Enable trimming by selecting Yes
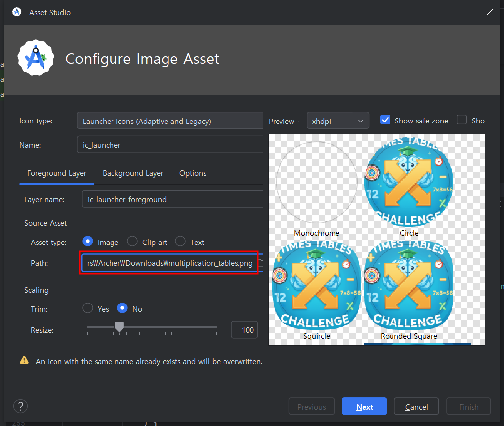Image resolution: width=504 pixels, height=426 pixels. (87, 308)
